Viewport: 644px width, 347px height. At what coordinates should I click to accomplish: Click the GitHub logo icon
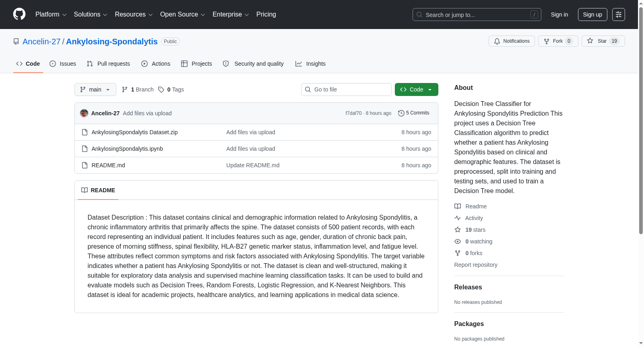[x=19, y=14]
